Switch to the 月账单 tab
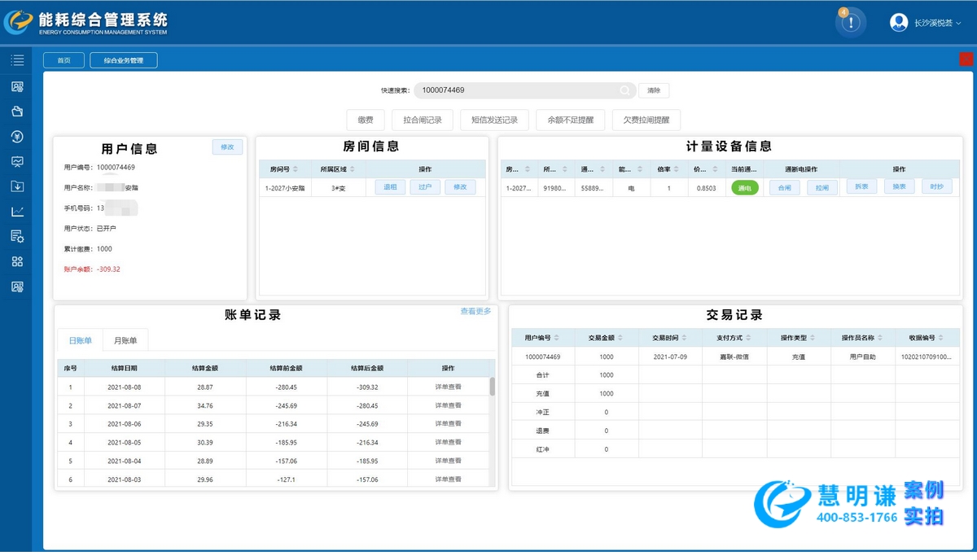The height and width of the screenshot is (560, 977). (x=125, y=340)
